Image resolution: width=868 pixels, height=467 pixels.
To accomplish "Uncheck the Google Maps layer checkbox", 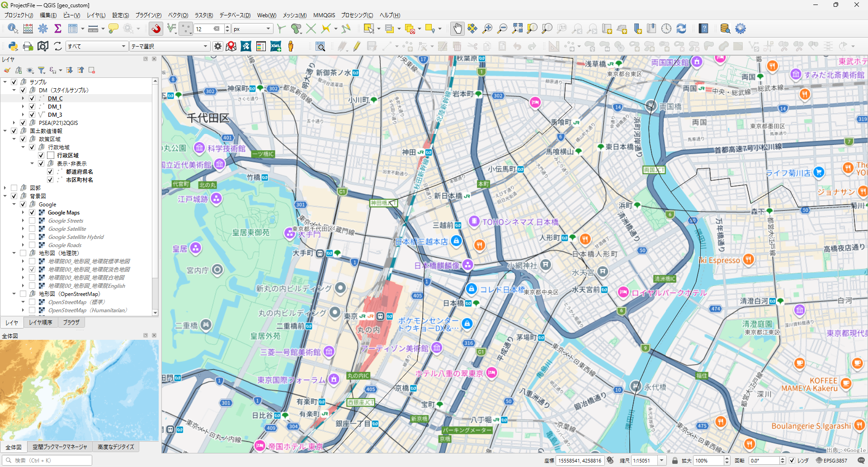I will (32, 212).
